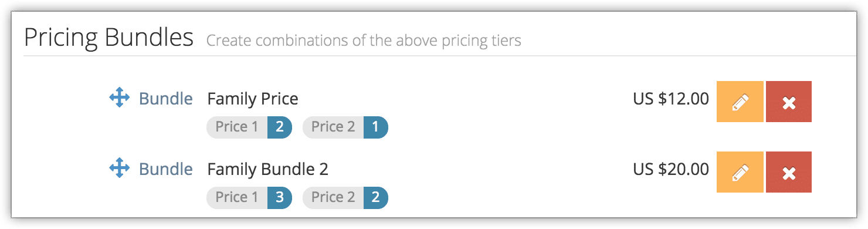868x229 pixels.
Task: Grab the move handle for Family Price bundle
Action: [x=119, y=98]
